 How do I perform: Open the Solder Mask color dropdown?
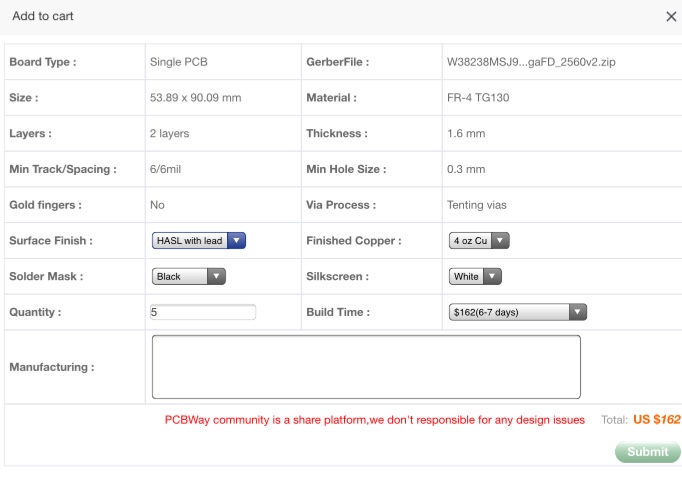click(188, 277)
